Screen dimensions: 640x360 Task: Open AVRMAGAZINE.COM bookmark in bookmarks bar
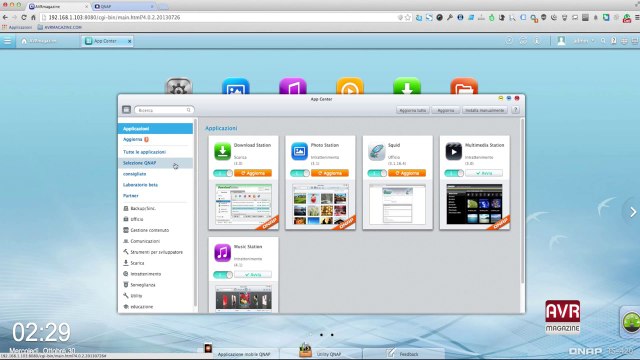tap(60, 27)
